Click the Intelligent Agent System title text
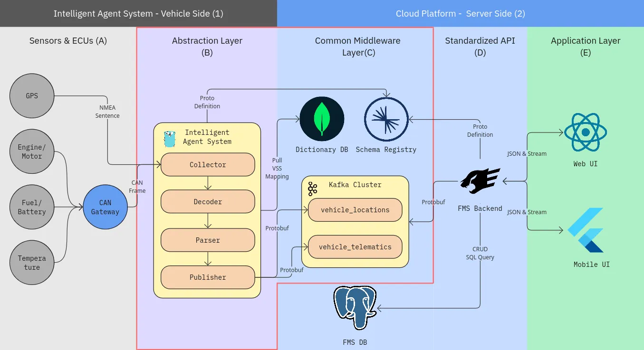This screenshot has height=350, width=644. [x=207, y=137]
